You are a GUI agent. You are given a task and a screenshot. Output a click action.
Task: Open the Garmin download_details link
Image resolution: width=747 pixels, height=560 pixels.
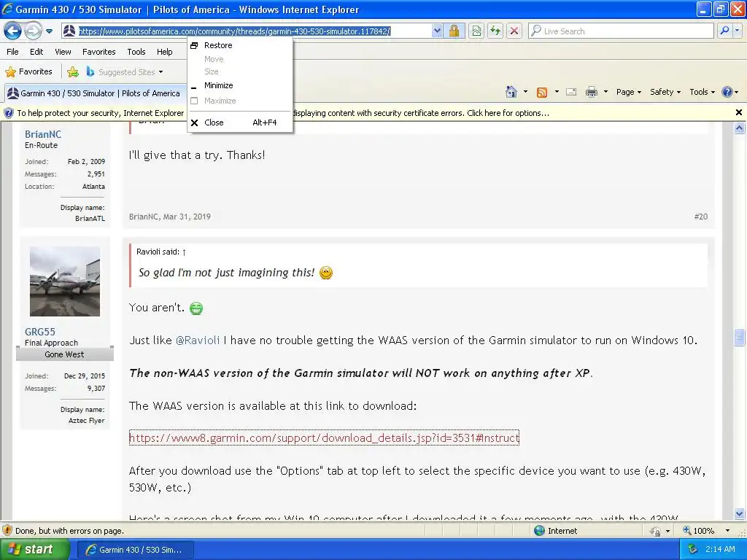324,437
